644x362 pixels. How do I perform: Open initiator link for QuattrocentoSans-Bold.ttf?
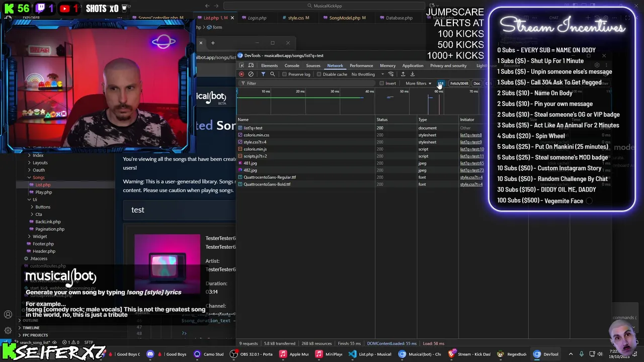click(x=471, y=184)
